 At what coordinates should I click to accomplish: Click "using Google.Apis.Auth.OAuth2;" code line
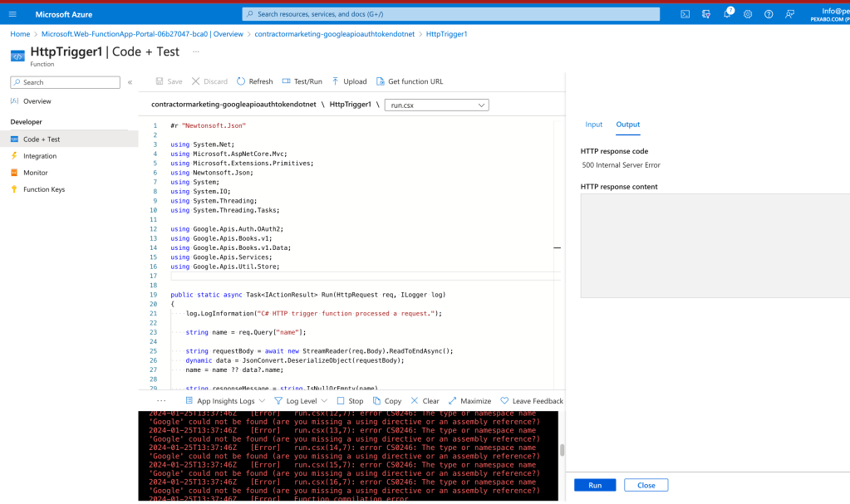pyautogui.click(x=227, y=229)
